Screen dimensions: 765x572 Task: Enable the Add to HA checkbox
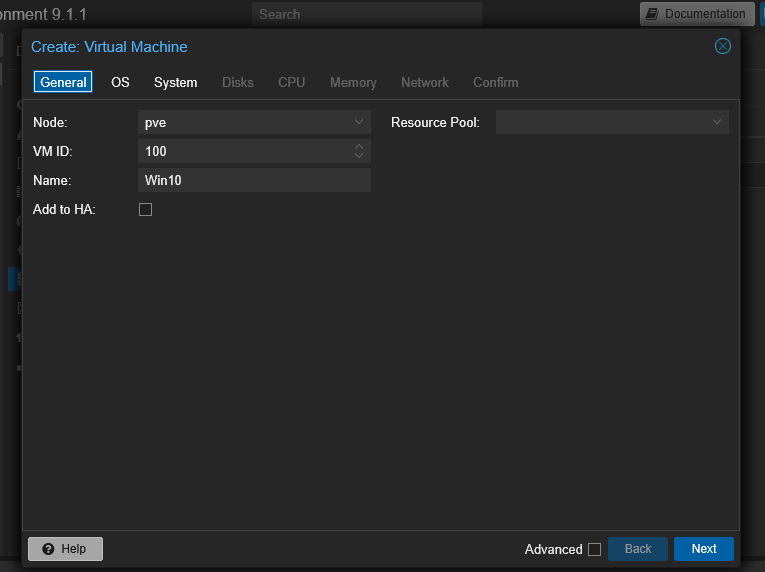(x=145, y=209)
